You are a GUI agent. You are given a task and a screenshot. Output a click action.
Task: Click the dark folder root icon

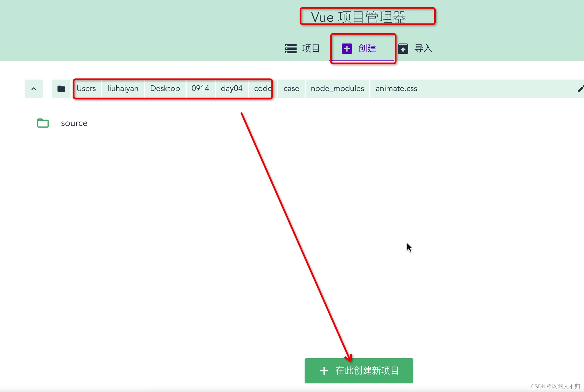(x=61, y=89)
